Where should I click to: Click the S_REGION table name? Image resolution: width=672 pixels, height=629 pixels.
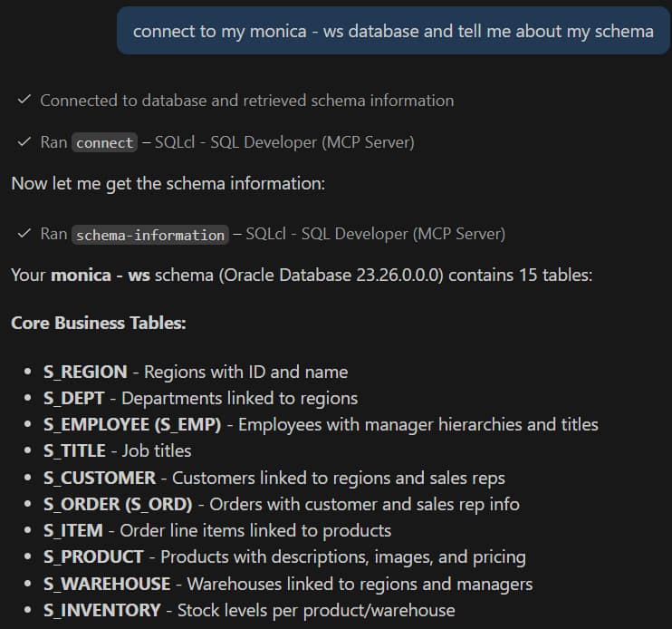tap(85, 372)
